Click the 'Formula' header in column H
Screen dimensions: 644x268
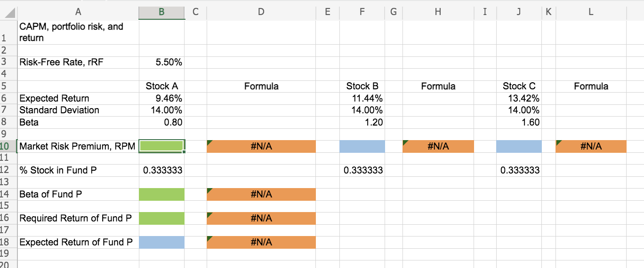tap(438, 86)
